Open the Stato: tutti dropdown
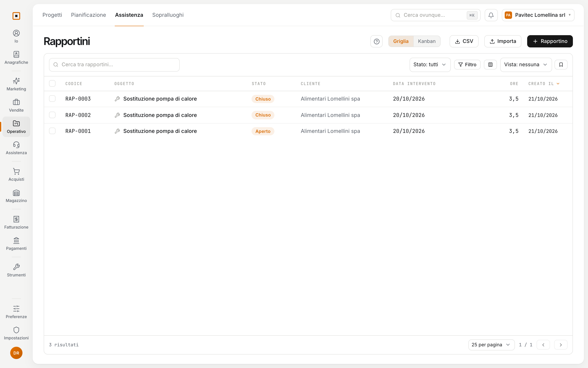The width and height of the screenshot is (588, 368). pyautogui.click(x=430, y=65)
